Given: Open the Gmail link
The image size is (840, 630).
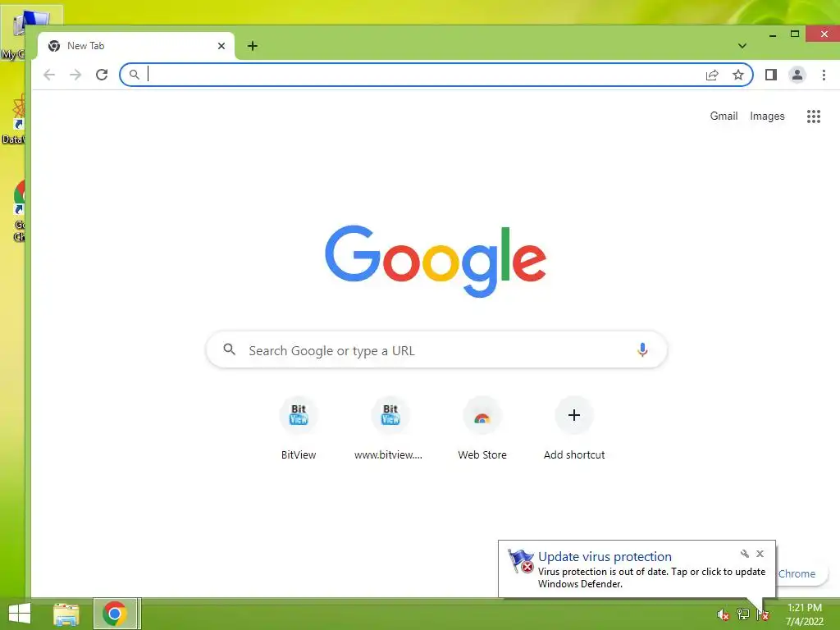Looking at the screenshot, I should [x=724, y=116].
